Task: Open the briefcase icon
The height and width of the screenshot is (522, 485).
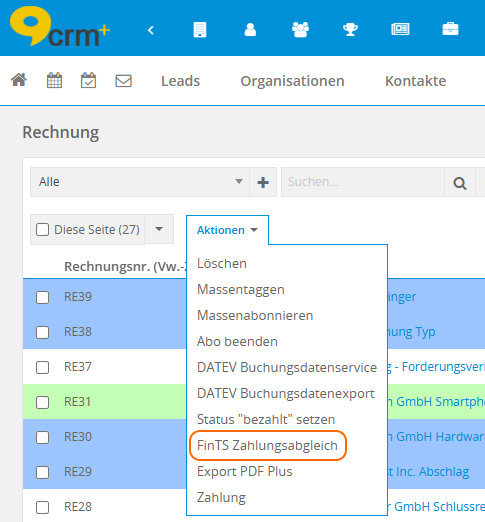Action: coord(450,29)
